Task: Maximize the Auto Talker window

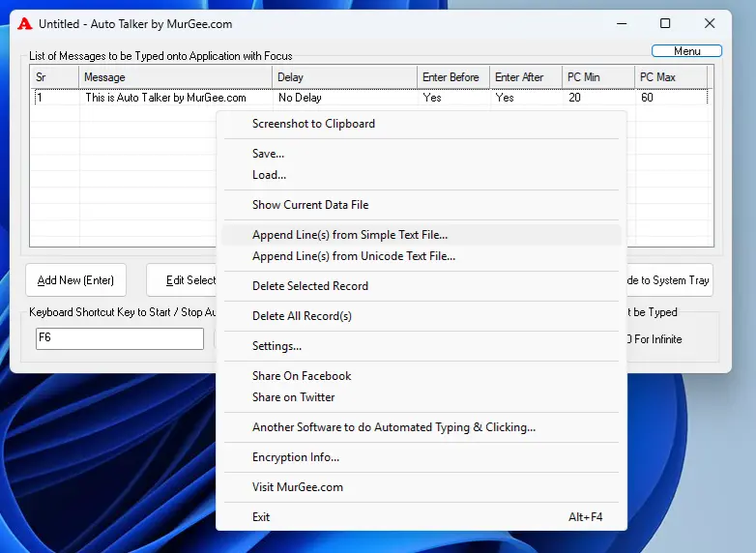Action: click(x=665, y=23)
